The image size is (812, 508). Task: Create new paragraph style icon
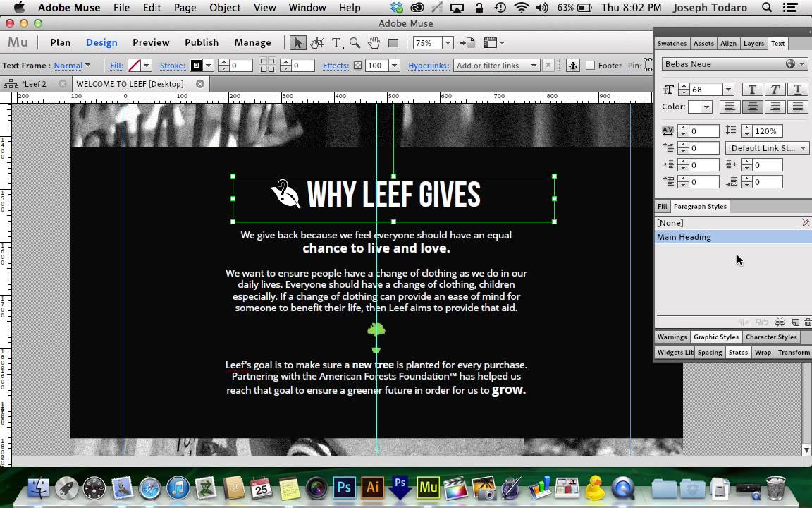point(795,322)
